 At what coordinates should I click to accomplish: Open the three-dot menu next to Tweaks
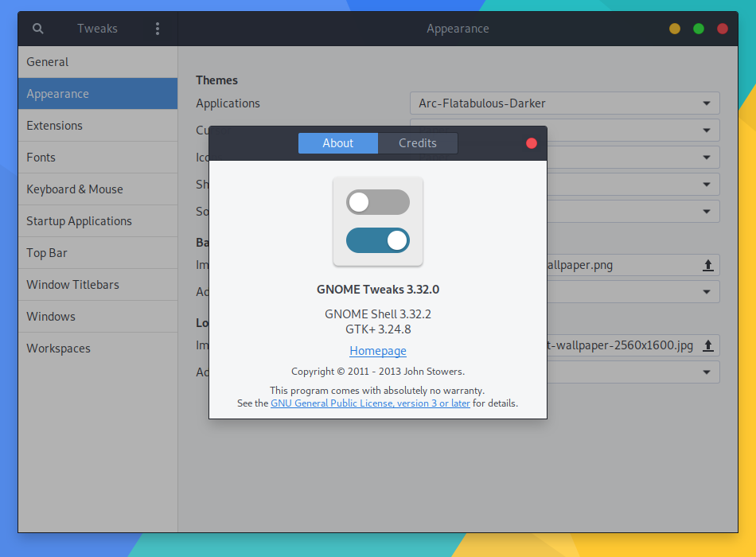[158, 29]
